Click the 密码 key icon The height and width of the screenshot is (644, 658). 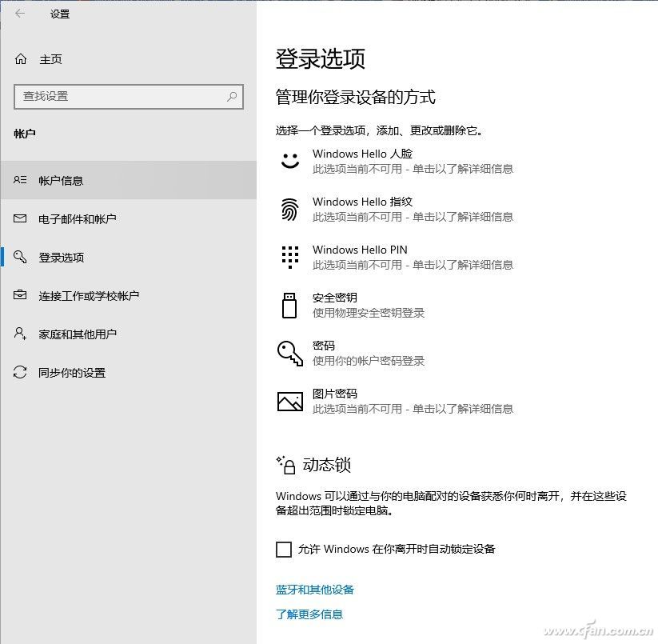pyautogui.click(x=290, y=353)
